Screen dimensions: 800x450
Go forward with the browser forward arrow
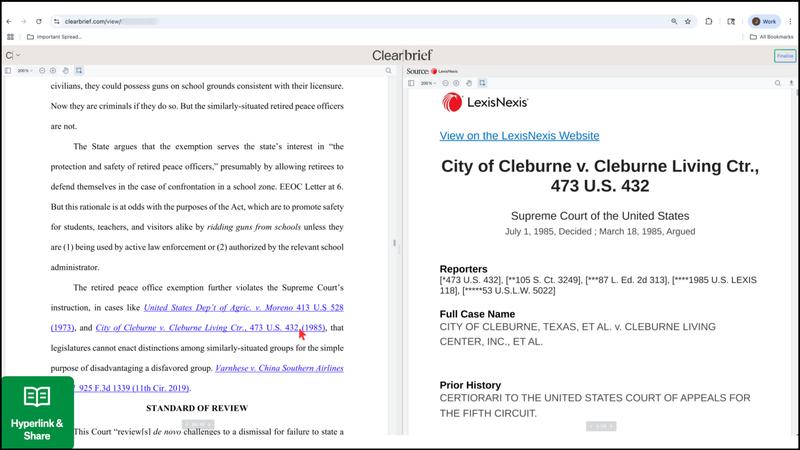(23, 21)
